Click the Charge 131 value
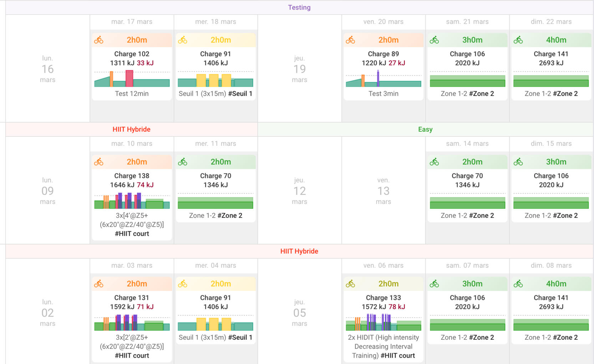 tap(132, 298)
